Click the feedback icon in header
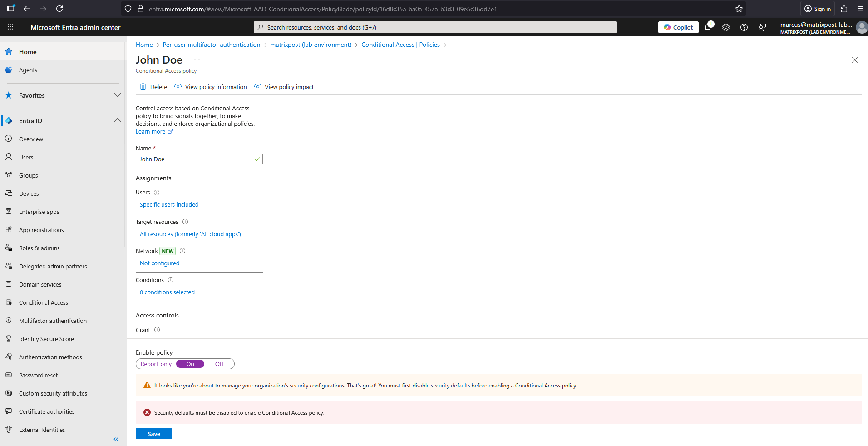868x446 pixels. coord(762,27)
